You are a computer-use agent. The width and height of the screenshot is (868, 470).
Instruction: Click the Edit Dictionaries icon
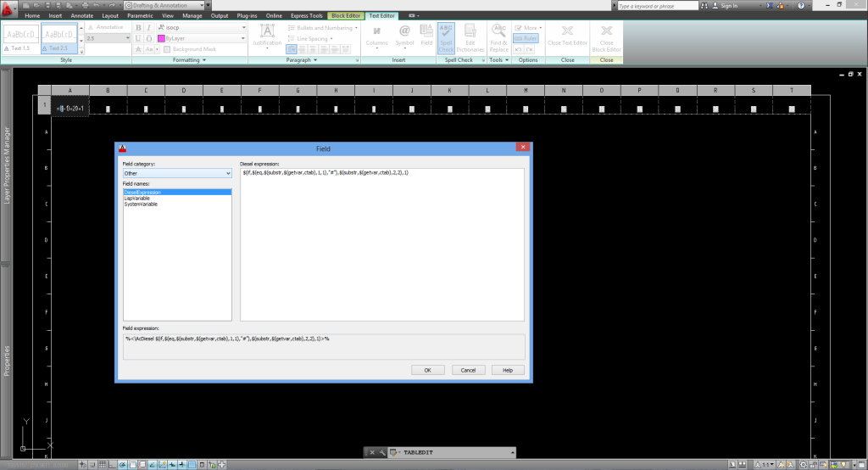tap(470, 37)
